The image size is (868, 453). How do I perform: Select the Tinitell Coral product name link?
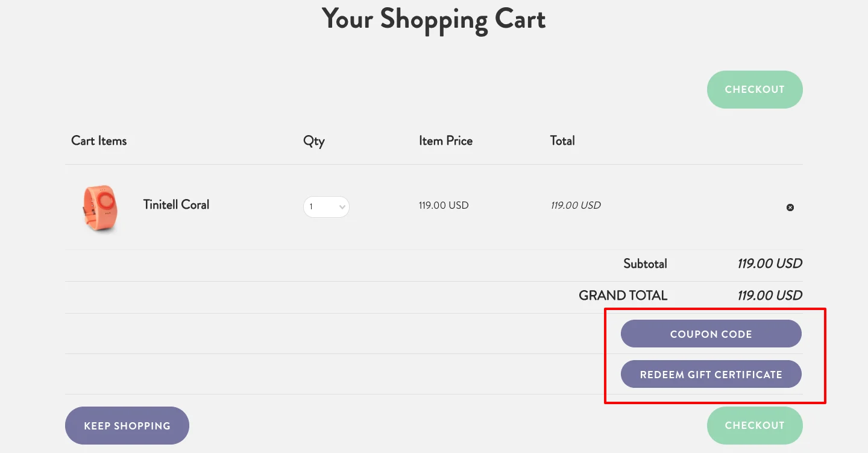[175, 204]
